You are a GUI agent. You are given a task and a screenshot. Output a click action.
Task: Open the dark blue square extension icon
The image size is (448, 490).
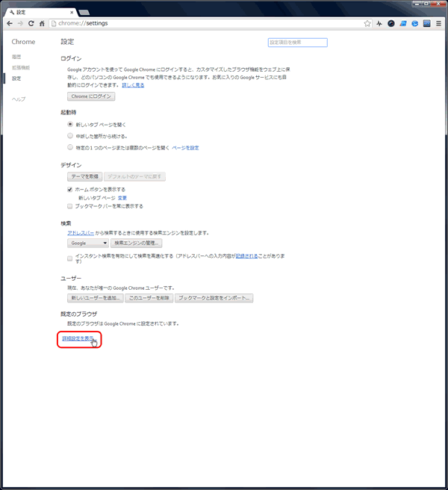pos(427,23)
